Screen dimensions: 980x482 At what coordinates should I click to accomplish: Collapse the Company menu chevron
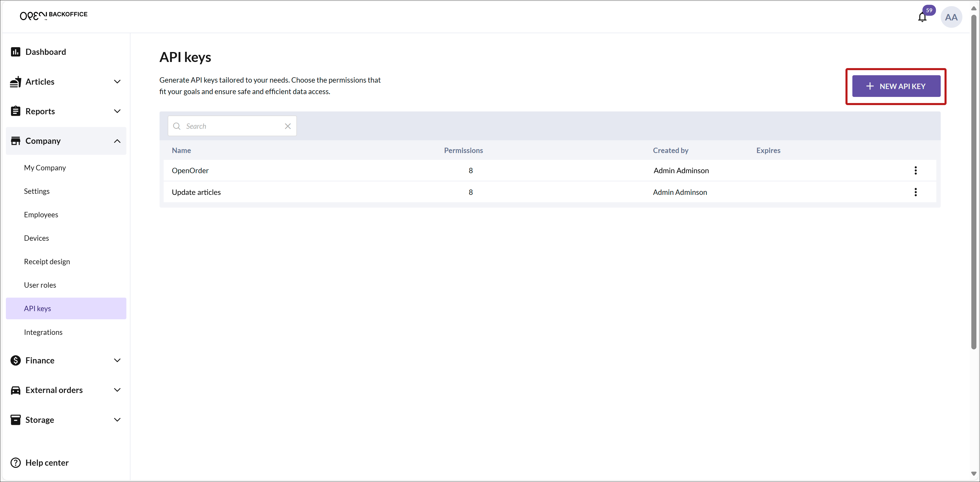[117, 141]
